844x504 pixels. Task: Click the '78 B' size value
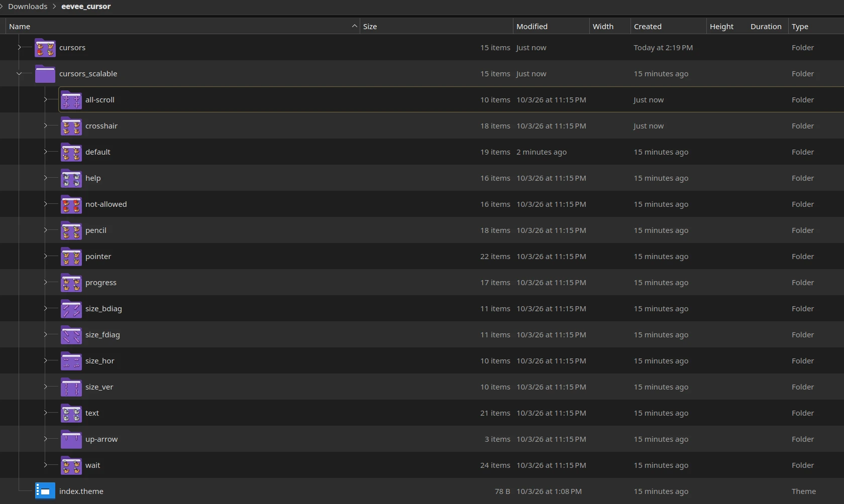click(x=502, y=491)
